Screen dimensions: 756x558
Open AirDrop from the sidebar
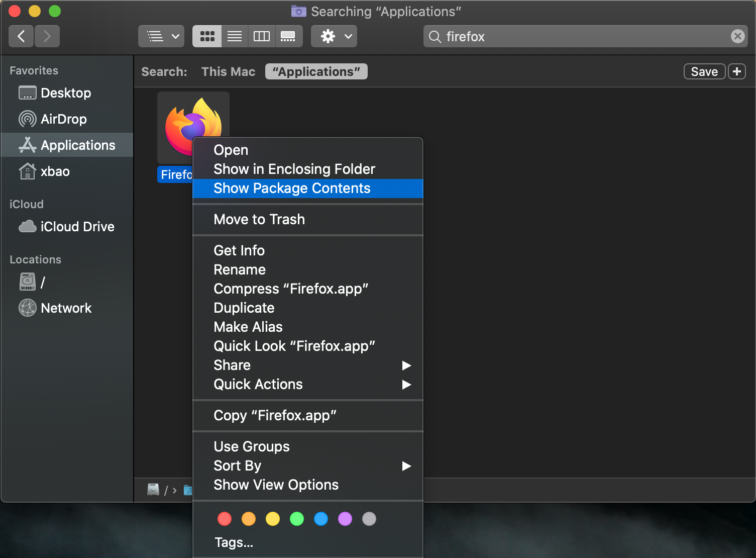coord(63,119)
